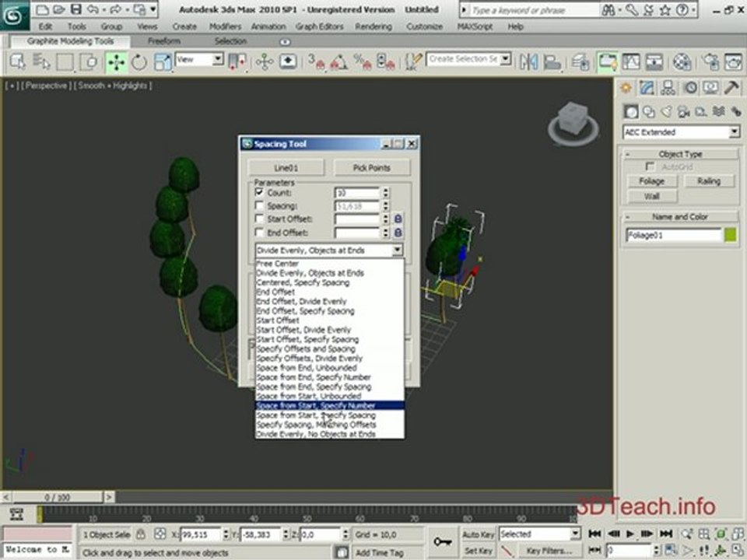Click the Railing object type button
Image resolution: width=747 pixels, height=560 pixels.
709,181
